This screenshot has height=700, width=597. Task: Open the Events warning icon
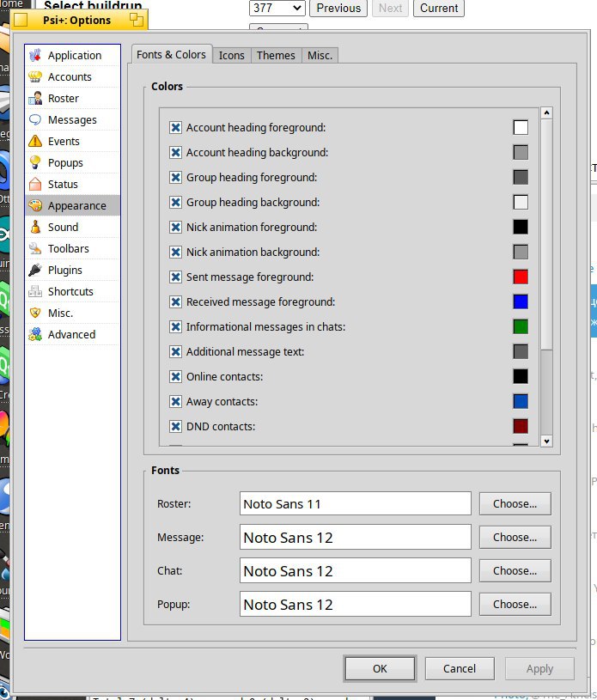[x=35, y=141]
